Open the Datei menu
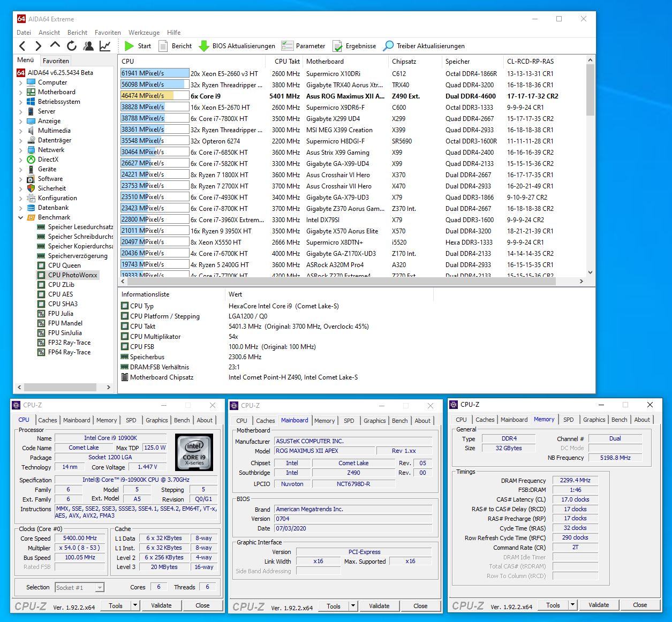 [24, 33]
